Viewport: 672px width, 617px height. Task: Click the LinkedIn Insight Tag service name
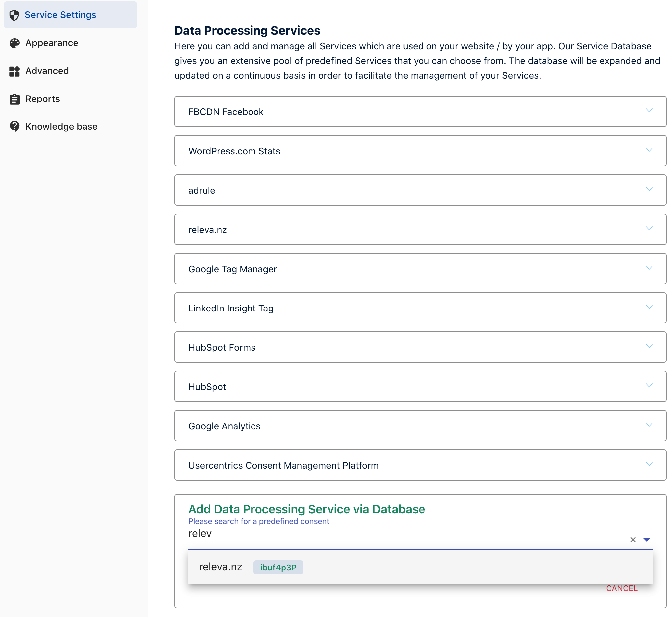point(231,308)
